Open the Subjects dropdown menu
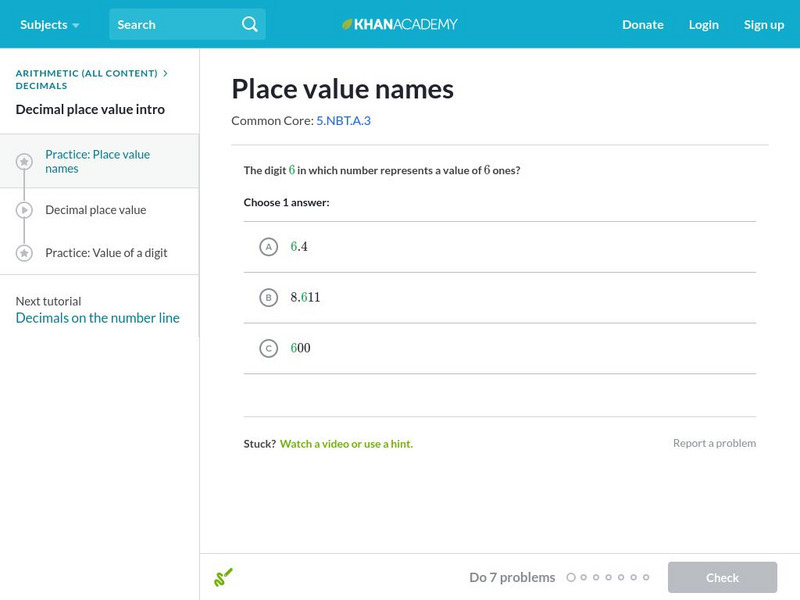Image resolution: width=800 pixels, height=600 pixels. pyautogui.click(x=49, y=24)
